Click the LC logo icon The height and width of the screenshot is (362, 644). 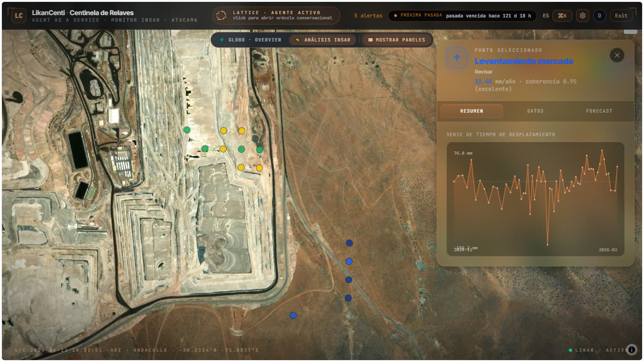pyautogui.click(x=19, y=16)
